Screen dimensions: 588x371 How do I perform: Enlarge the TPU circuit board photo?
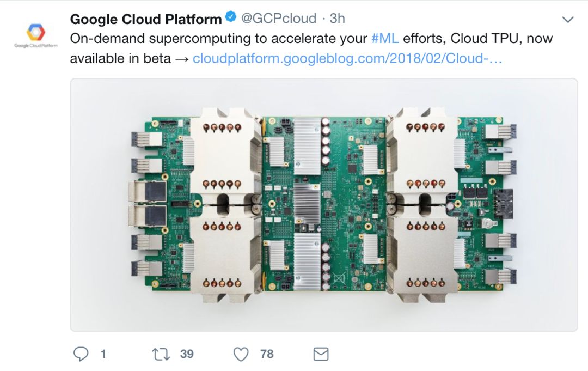coord(323,205)
